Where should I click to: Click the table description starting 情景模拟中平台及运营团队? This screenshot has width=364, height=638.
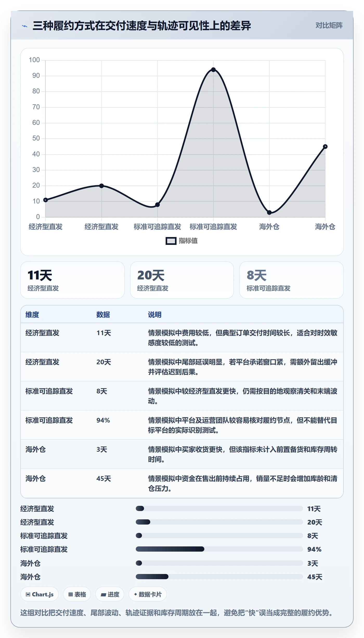tap(243, 425)
